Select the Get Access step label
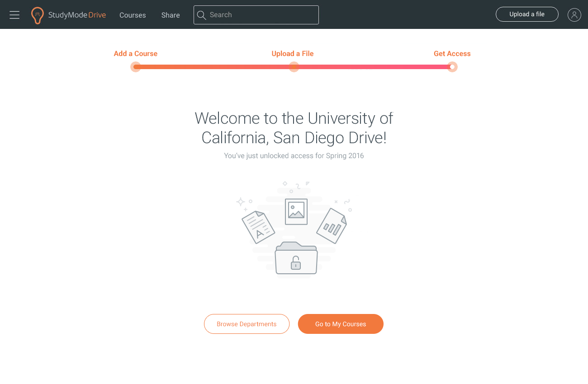 452,53
